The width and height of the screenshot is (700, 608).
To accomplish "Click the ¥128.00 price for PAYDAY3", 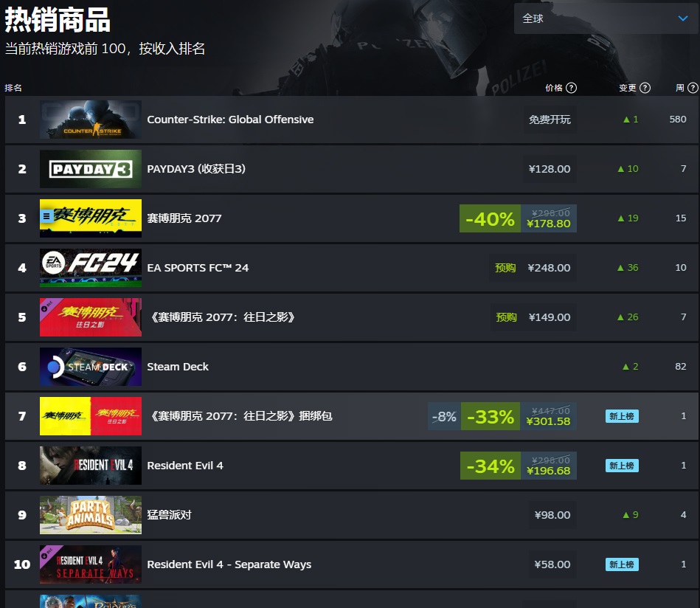I will coord(550,169).
